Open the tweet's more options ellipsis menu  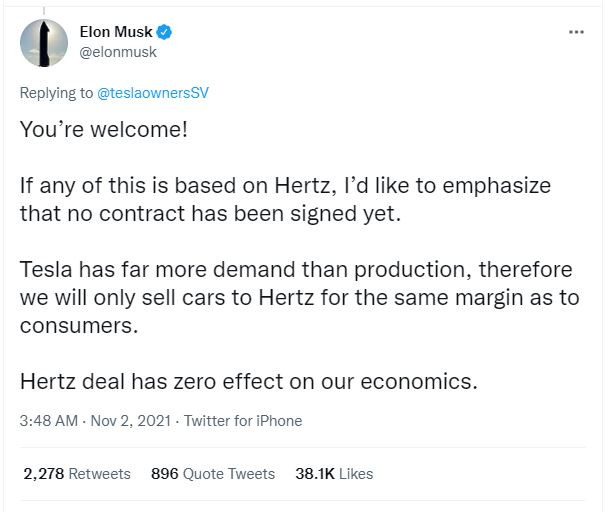coord(575,32)
